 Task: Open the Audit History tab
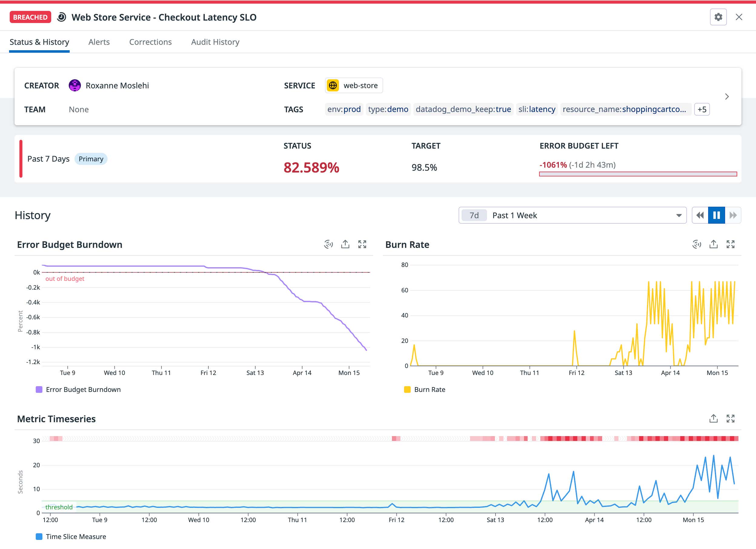coord(215,42)
